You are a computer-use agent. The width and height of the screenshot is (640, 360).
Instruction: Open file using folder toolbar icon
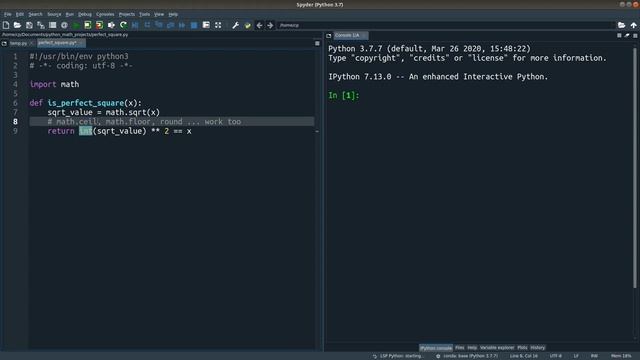click(x=17, y=25)
